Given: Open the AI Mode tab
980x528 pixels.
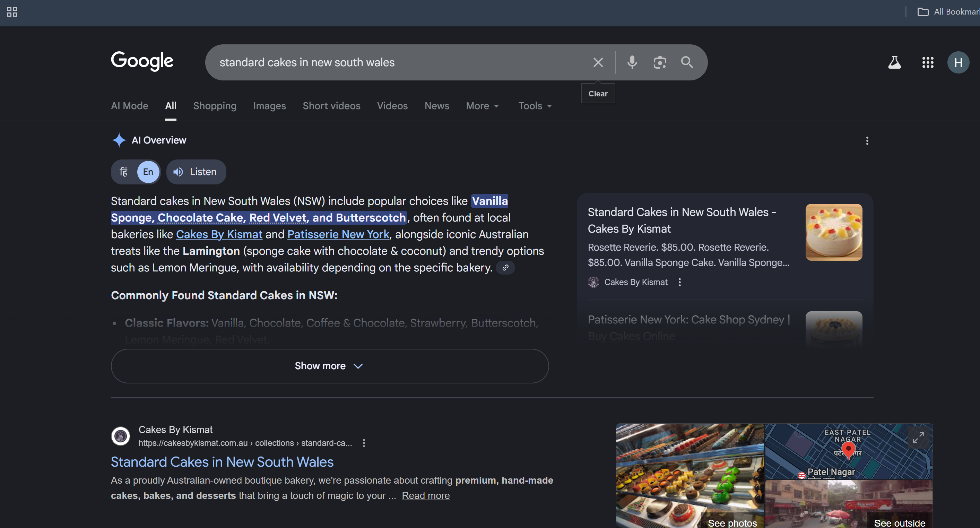Looking at the screenshot, I should coord(129,106).
